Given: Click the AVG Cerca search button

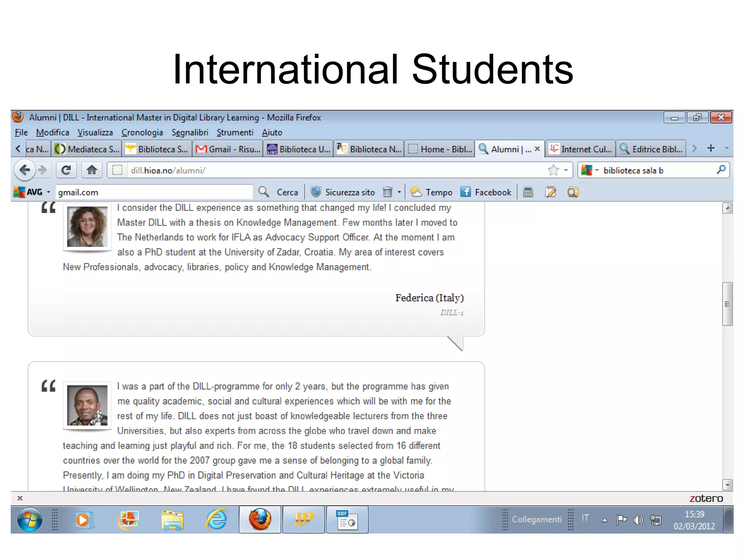Looking at the screenshot, I should [278, 192].
